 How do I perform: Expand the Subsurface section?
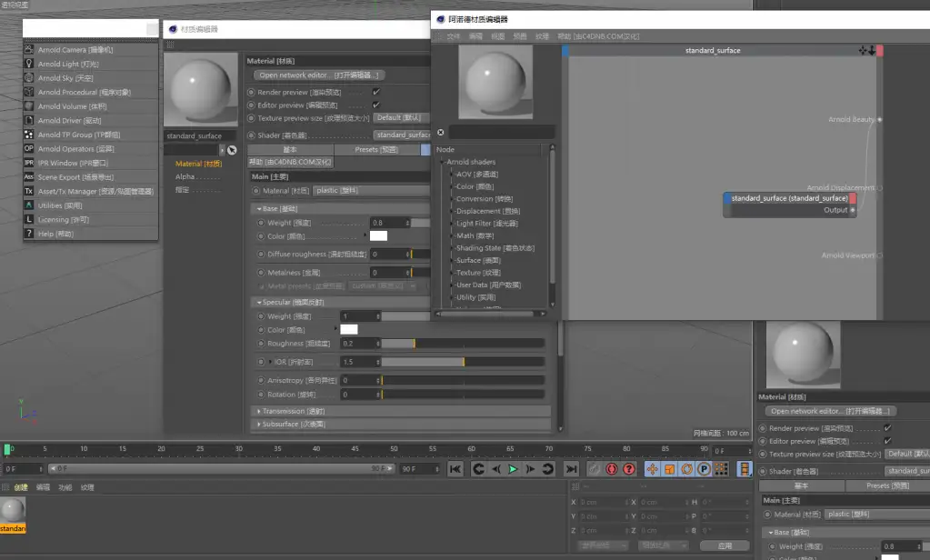[259, 425]
